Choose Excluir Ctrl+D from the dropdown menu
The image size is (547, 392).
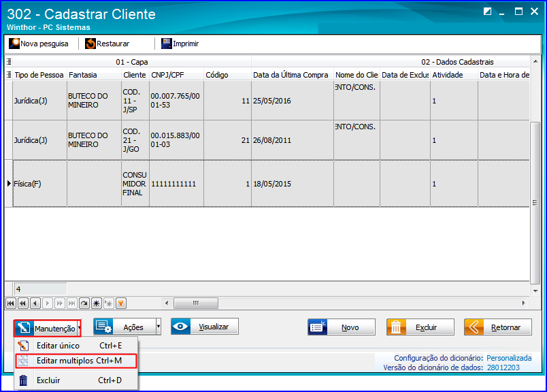(x=76, y=380)
